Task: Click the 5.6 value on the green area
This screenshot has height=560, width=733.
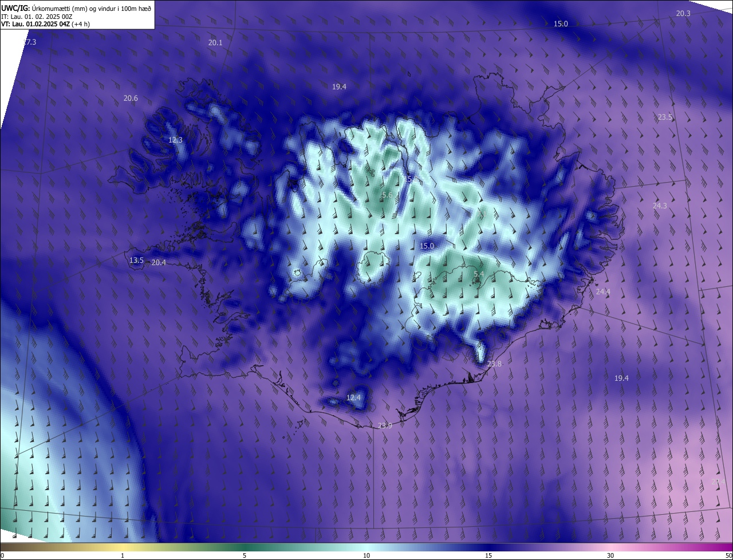Action: tap(387, 195)
